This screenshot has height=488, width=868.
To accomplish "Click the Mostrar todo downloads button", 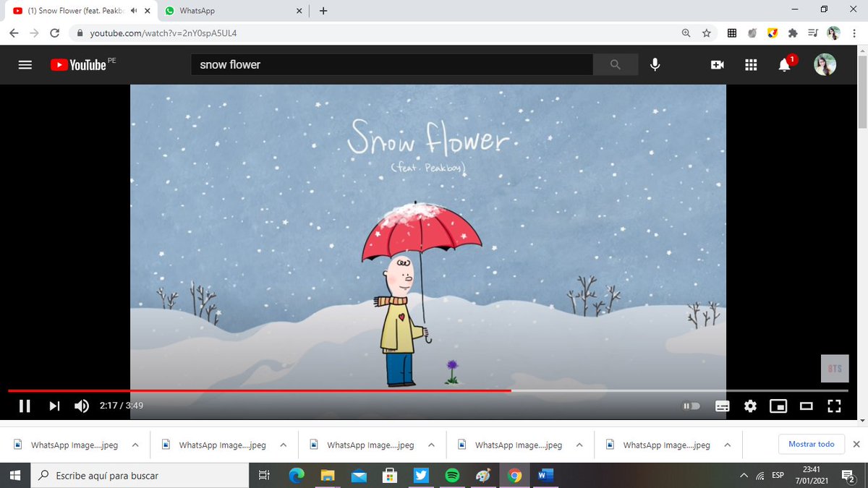I will pyautogui.click(x=811, y=445).
